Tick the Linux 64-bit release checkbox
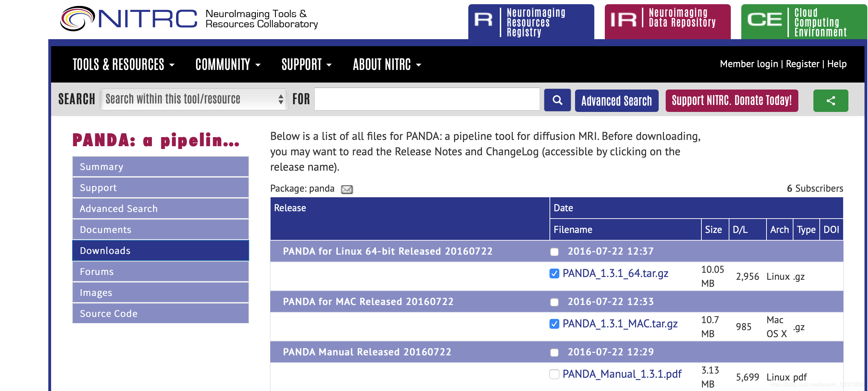 tap(554, 252)
